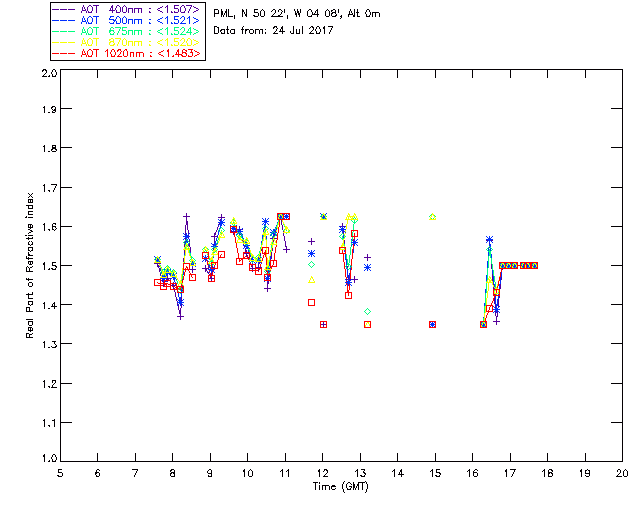Image resolution: width=640 pixels, height=512 pixels.
Task: Click the 1.9 y-axis tick label
Action: click(x=49, y=109)
